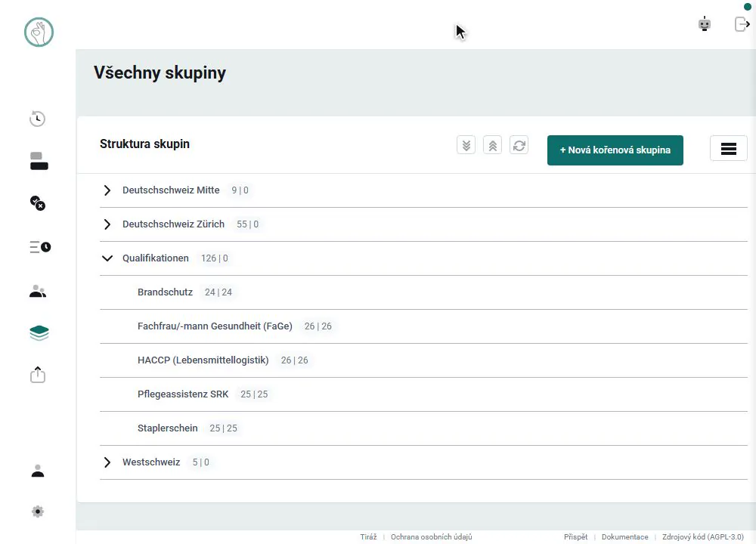The image size is (756, 544).
Task: Expand the Deutschschweiz Zürich group
Action: tap(107, 224)
